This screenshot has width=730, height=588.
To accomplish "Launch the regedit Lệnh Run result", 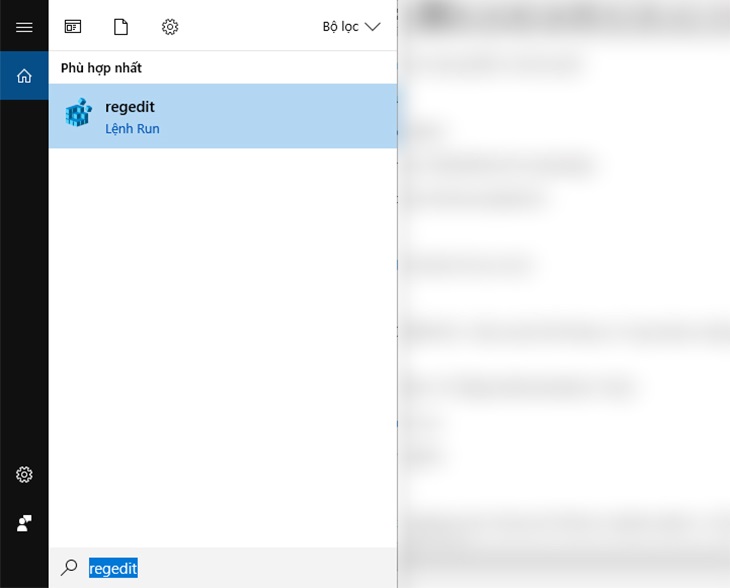I will (x=223, y=116).
